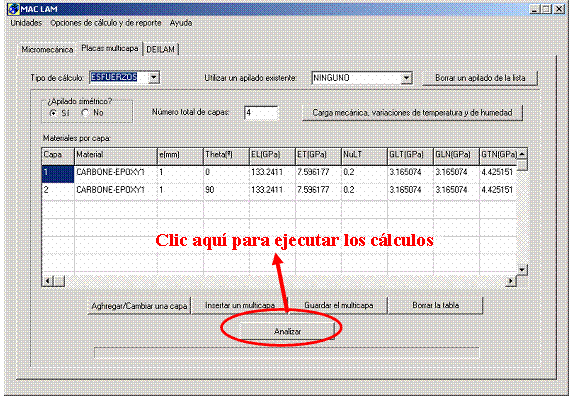
Task: Close the MAC LAM window
Action: [559, 9]
